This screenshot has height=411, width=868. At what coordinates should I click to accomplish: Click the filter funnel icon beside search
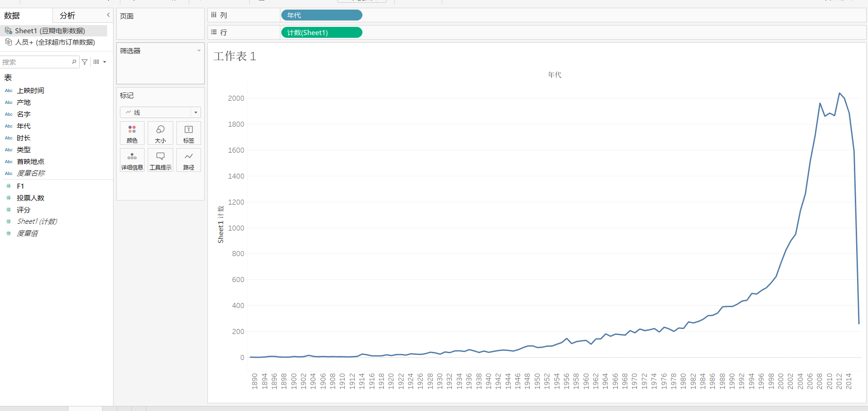coord(85,62)
